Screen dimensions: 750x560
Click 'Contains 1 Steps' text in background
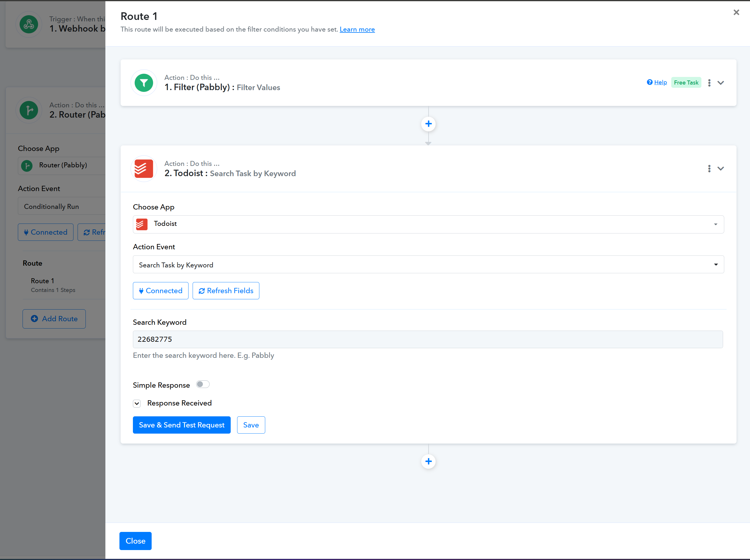click(x=53, y=290)
